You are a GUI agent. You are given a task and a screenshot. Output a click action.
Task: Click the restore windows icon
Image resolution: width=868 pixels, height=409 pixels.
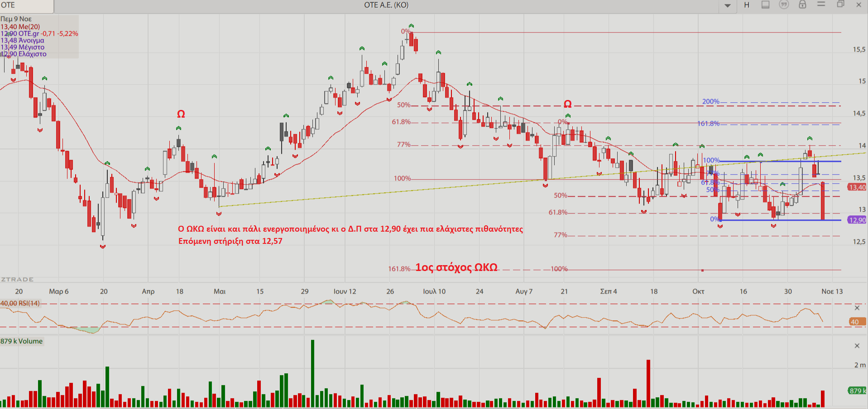click(x=840, y=4)
